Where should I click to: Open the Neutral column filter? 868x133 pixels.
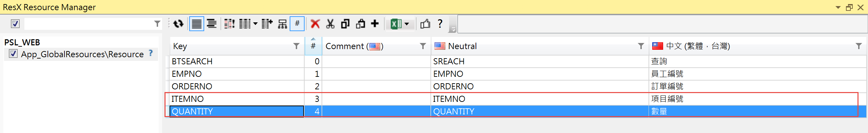click(x=641, y=46)
